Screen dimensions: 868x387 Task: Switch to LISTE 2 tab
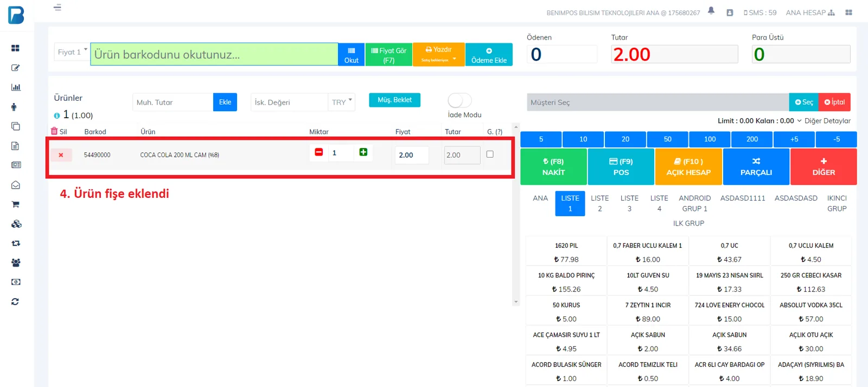coord(600,203)
